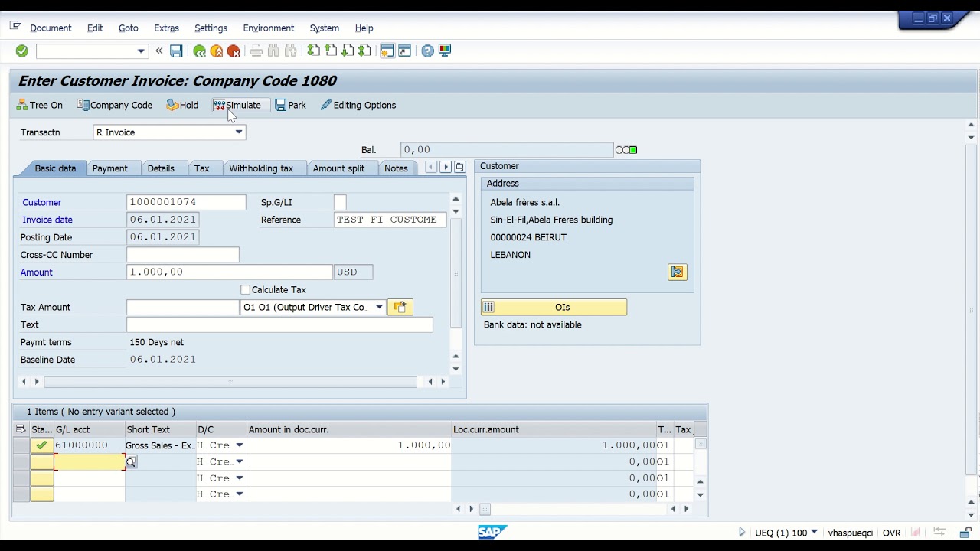Open tab list icon next to Notes
The height and width of the screenshot is (551, 980).
(x=459, y=167)
